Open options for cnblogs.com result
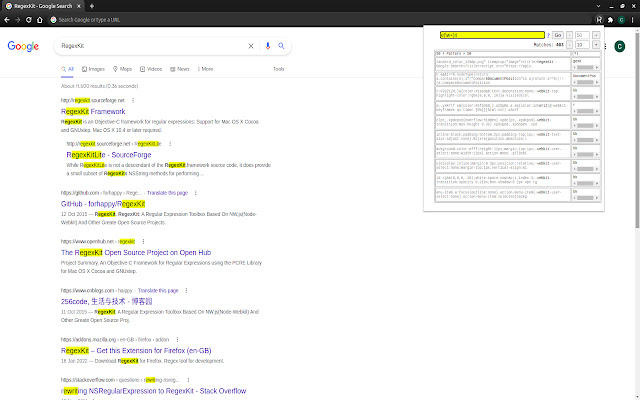This screenshot has height=400, width=640. coord(187,291)
